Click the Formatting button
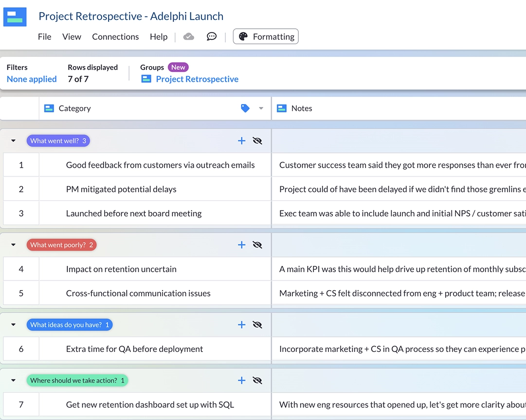The height and width of the screenshot is (420, 526). pos(266,36)
